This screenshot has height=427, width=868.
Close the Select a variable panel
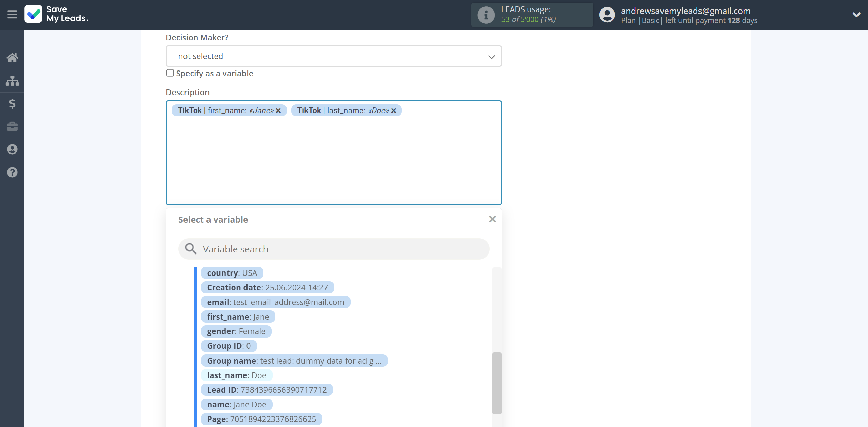492,219
